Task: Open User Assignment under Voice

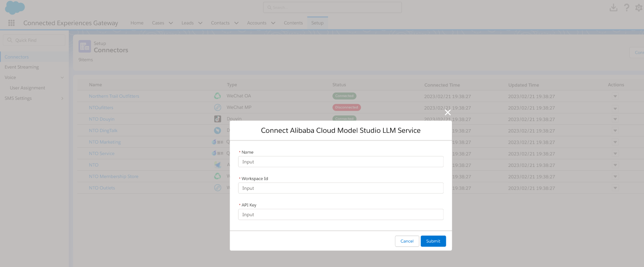Action: [x=27, y=88]
